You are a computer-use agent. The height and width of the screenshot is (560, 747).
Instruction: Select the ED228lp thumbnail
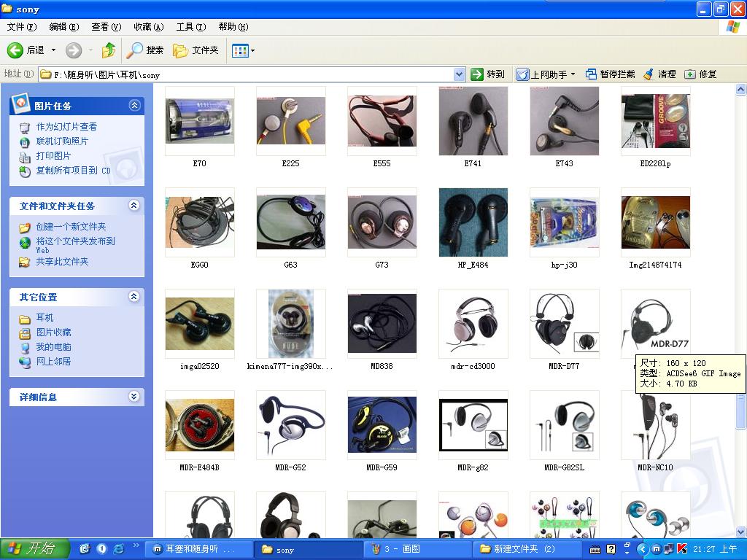click(656, 121)
